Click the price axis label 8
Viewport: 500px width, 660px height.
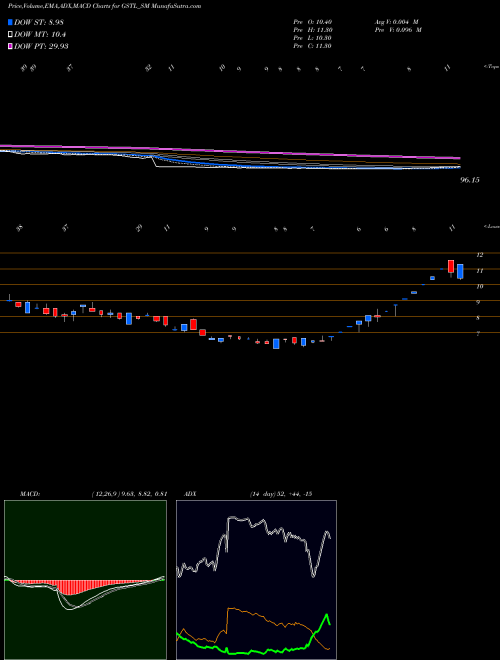pos(478,318)
